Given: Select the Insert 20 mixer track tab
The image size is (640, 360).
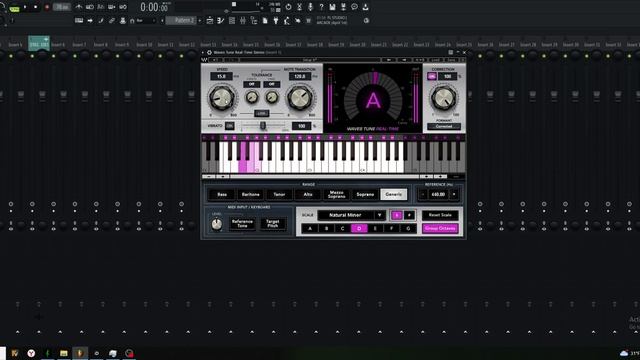Looking at the screenshot, I should (x=358, y=44).
